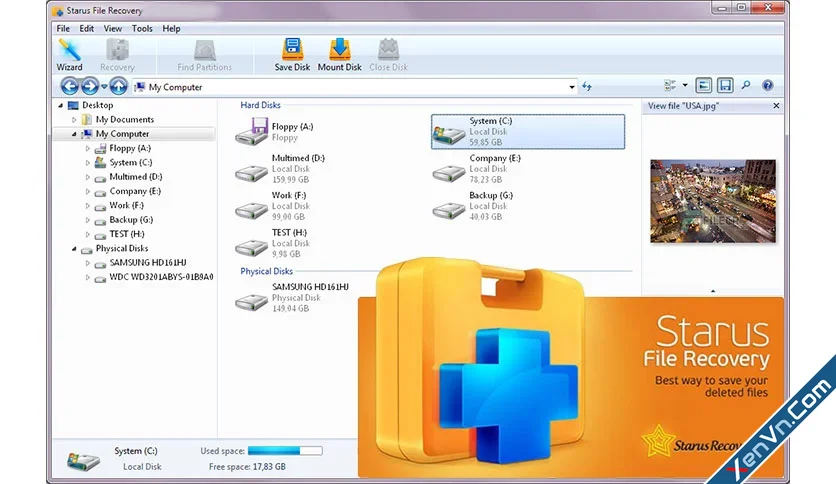This screenshot has width=836, height=484.
Task: Click the Free space: 17,83 GB text
Action: point(247,467)
